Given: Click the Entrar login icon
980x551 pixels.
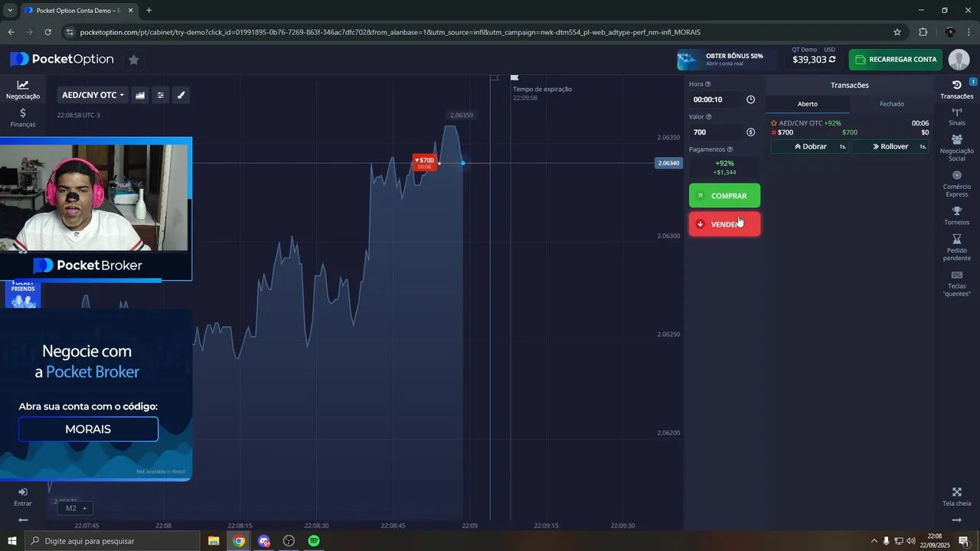Looking at the screenshot, I should point(23,497).
